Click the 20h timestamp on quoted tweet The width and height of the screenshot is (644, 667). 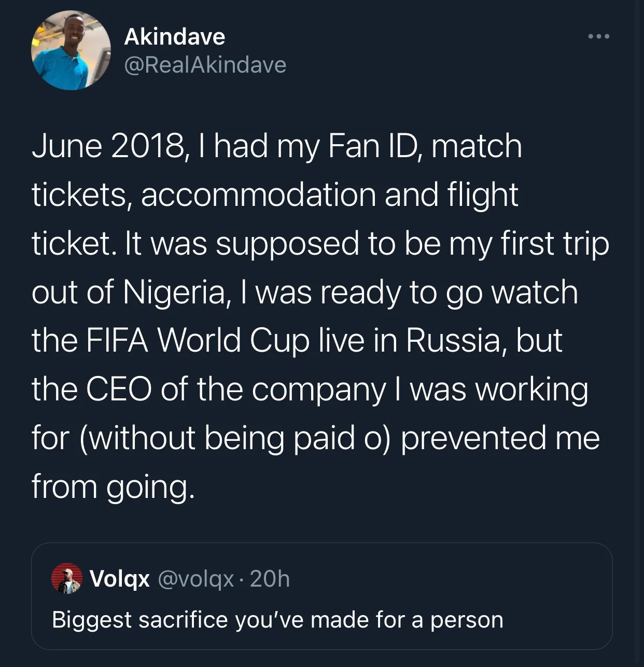(270, 578)
